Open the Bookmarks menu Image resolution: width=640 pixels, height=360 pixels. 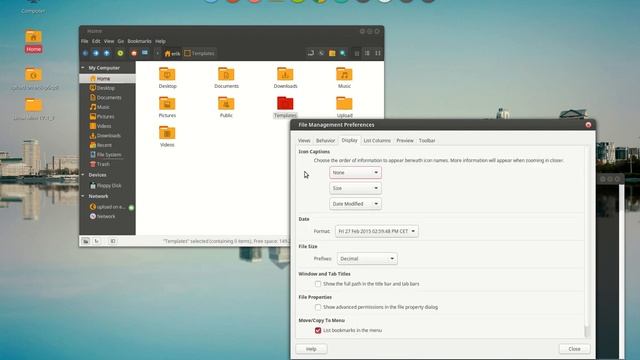click(x=139, y=41)
